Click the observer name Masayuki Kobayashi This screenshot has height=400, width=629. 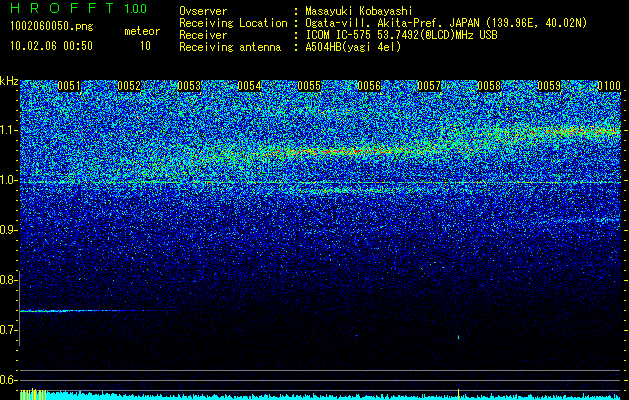coord(359,11)
